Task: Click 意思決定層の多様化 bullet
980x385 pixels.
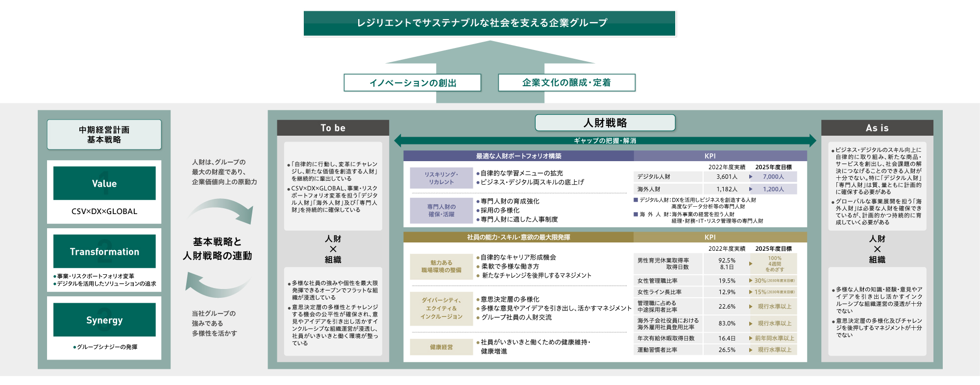Action: (x=508, y=299)
